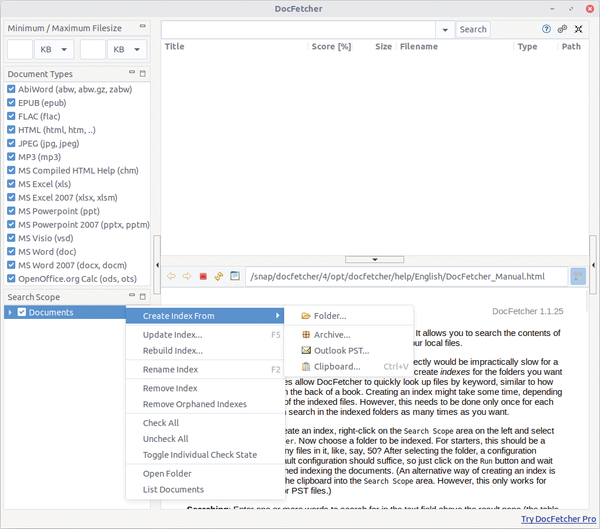The height and width of the screenshot is (529, 600).
Task: Choose Outlook PST... from the submenu
Action: pos(349,351)
